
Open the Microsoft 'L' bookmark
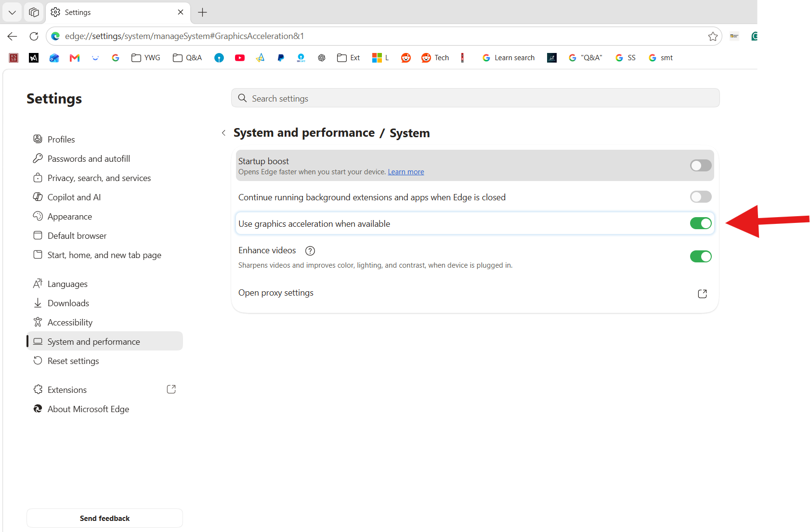coord(380,58)
